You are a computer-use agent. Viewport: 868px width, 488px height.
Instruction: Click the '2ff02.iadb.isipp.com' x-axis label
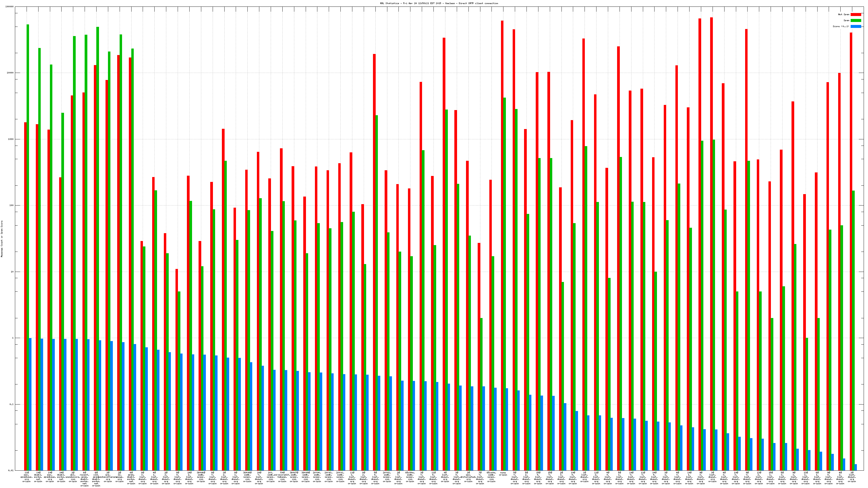(x=387, y=477)
